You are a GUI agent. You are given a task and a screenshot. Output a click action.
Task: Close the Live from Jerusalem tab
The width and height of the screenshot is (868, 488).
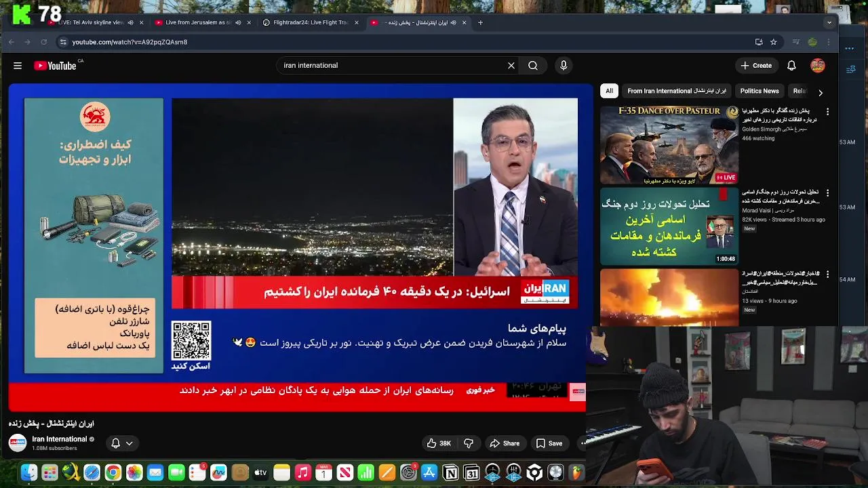click(248, 22)
